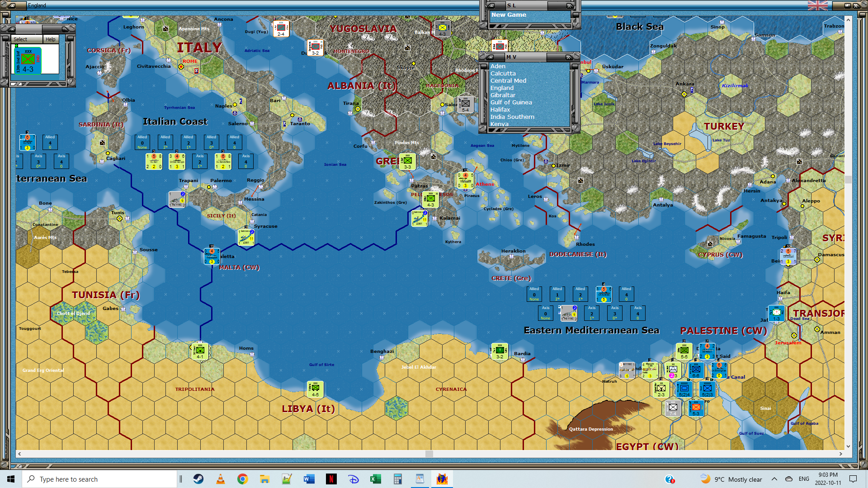Click Eastern Mediterranean Allied 0 sea box
The height and width of the screenshot is (488, 868).
click(534, 294)
